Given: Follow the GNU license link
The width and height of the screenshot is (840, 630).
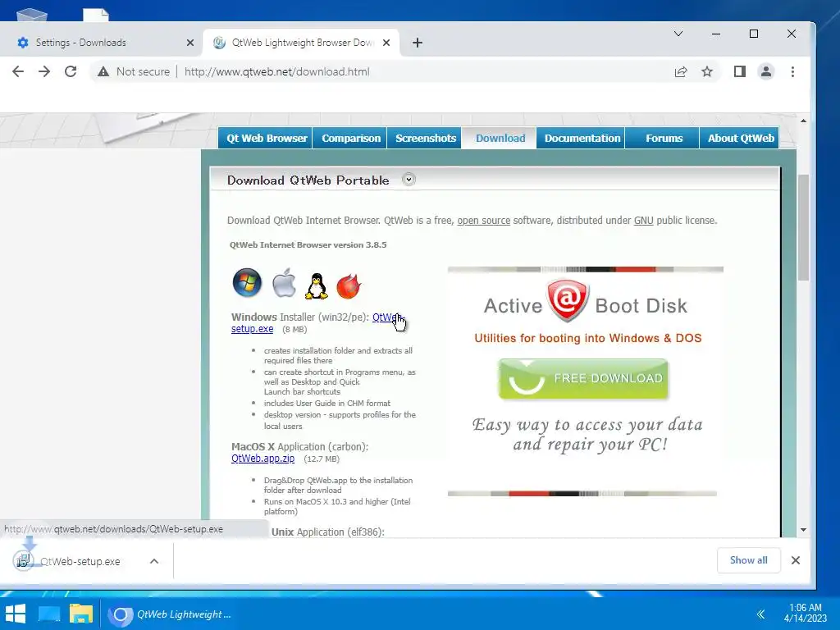Looking at the screenshot, I should 643,220.
